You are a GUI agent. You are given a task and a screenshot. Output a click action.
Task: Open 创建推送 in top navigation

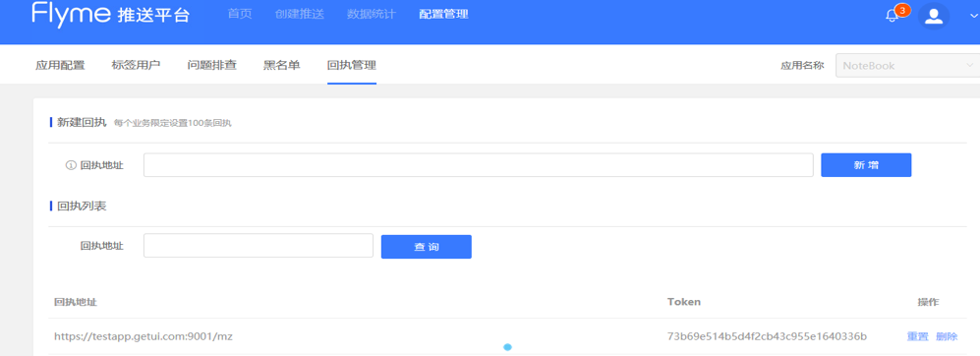[300, 14]
